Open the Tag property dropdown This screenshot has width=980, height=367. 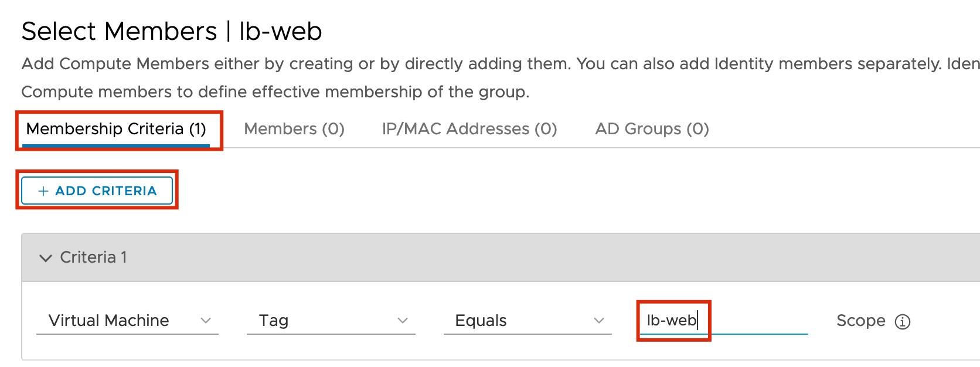(331, 321)
